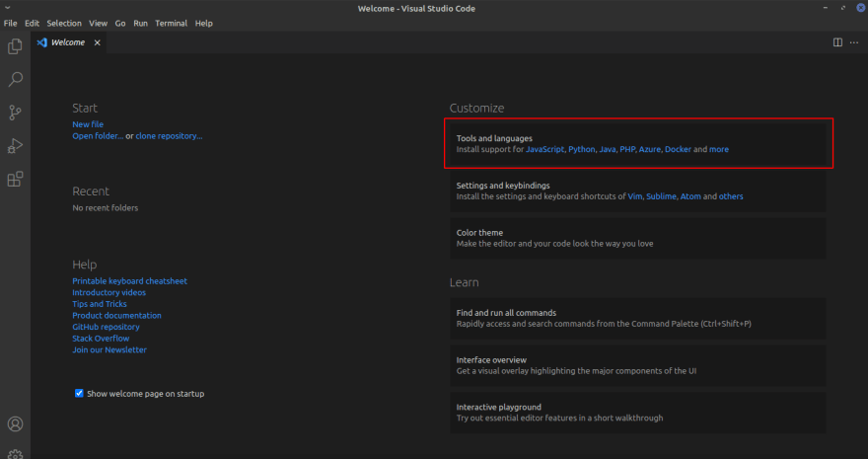Open Printable keyboard cheatsheet link
This screenshot has width=868, height=459.
(x=129, y=281)
